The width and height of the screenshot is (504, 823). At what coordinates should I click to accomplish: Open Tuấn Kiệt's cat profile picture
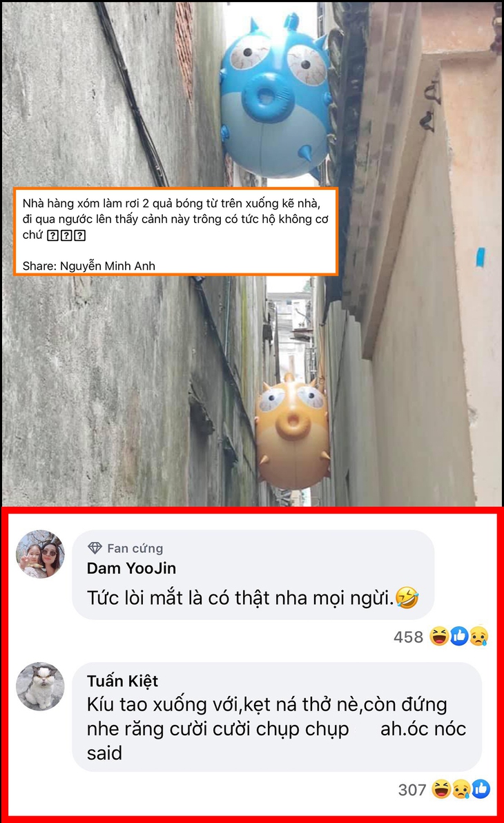[41, 686]
